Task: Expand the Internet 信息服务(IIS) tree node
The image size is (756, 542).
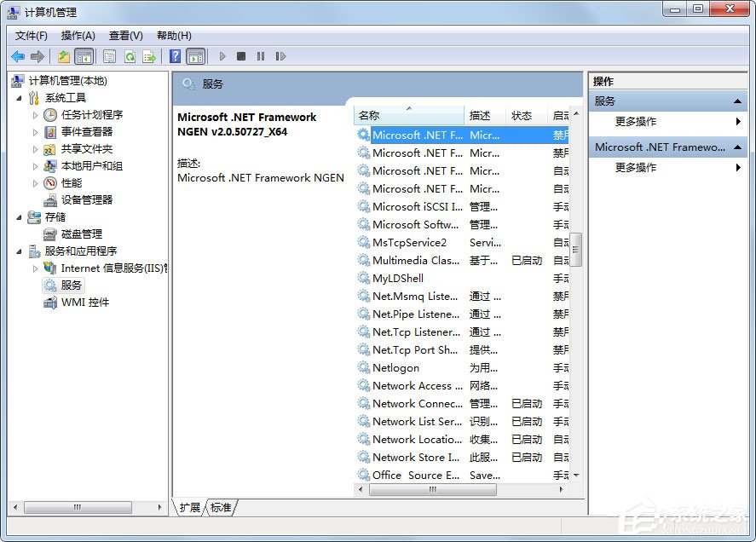Action: (34, 268)
